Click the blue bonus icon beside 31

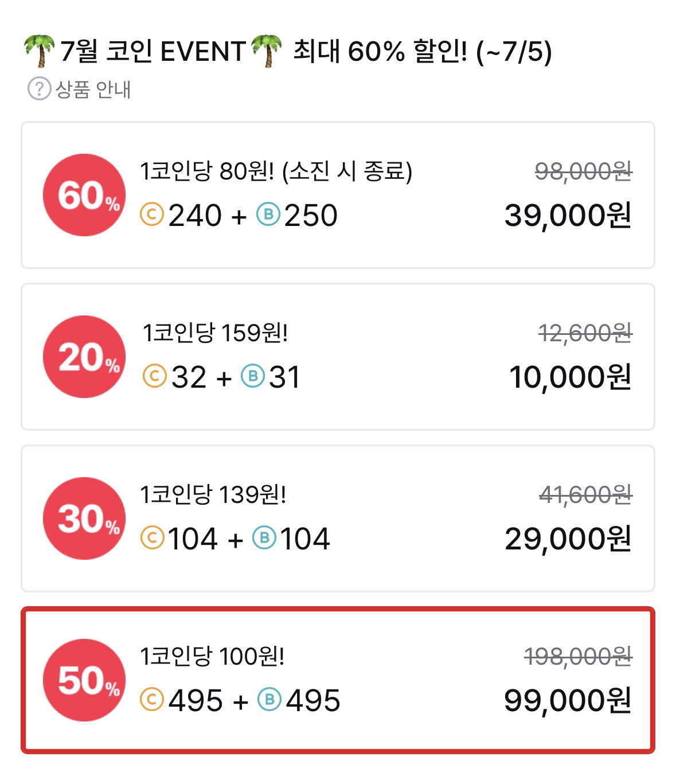(252, 377)
